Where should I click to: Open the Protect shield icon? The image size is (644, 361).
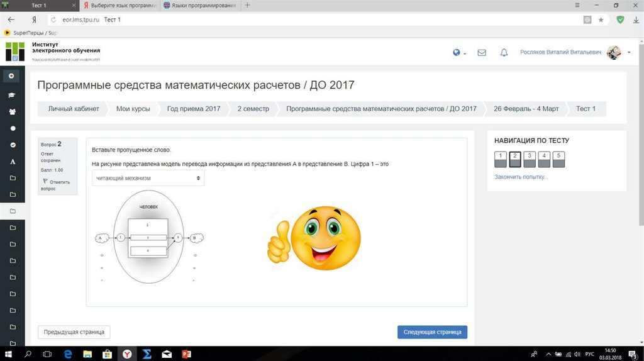coord(620,19)
